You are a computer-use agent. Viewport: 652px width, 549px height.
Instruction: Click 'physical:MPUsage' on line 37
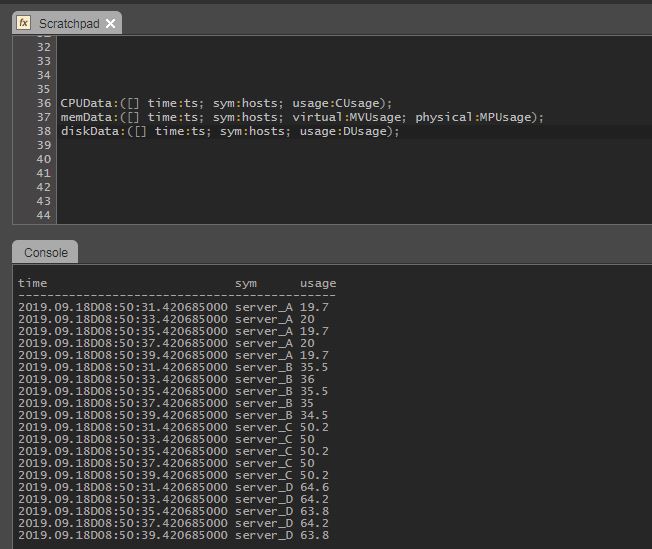tap(473, 117)
